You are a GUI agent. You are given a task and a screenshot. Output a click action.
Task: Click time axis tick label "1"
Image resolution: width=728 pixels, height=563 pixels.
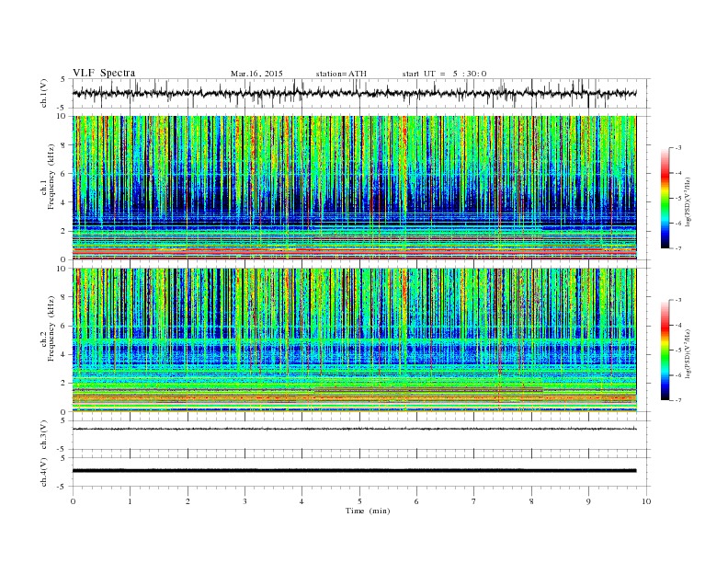[130, 501]
